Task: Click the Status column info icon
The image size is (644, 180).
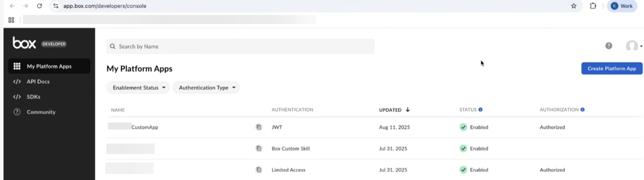Action: (480, 109)
